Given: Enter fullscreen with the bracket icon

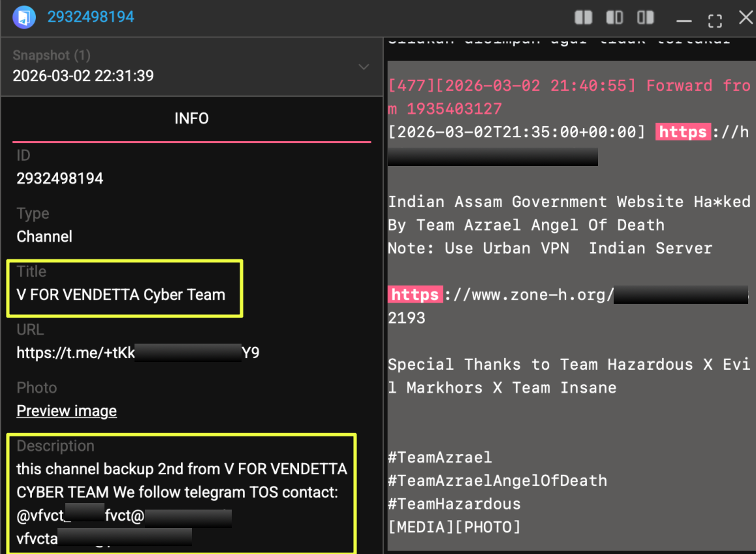Looking at the screenshot, I should [715, 20].
